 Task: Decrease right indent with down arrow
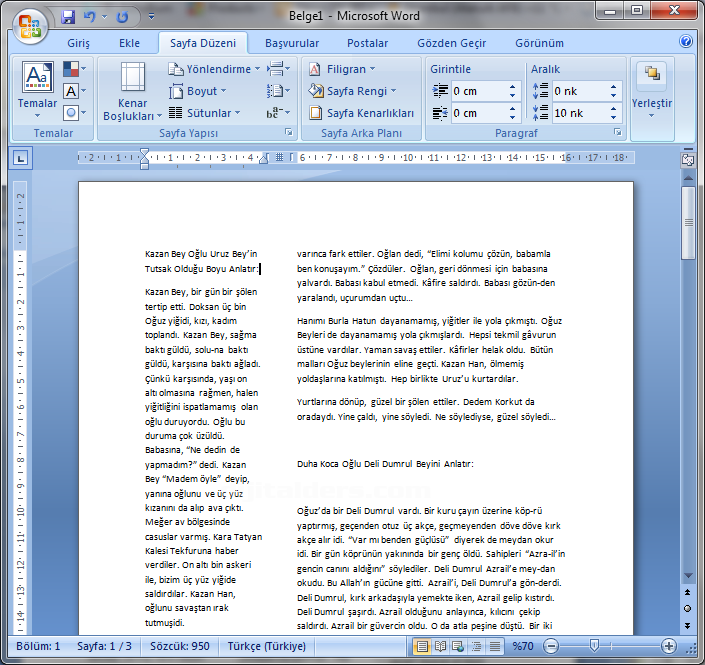[513, 117]
